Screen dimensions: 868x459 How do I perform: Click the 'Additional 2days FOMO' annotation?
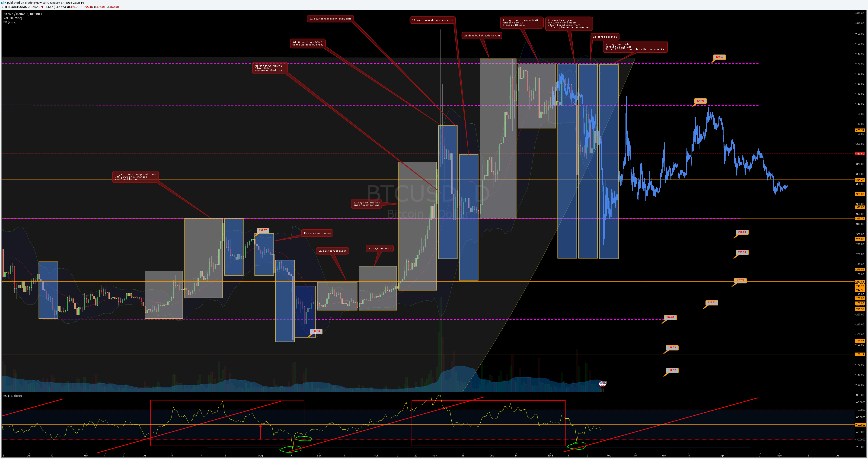tap(308, 43)
